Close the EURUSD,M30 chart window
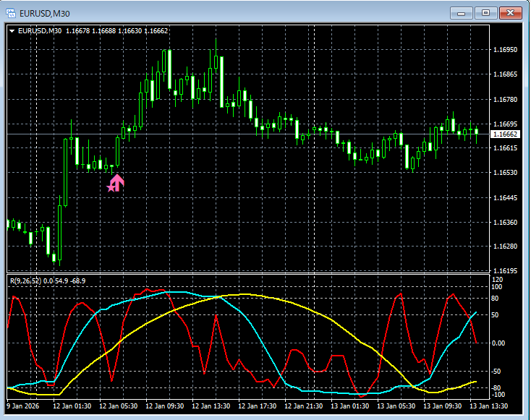531x420 pixels. pos(511,13)
